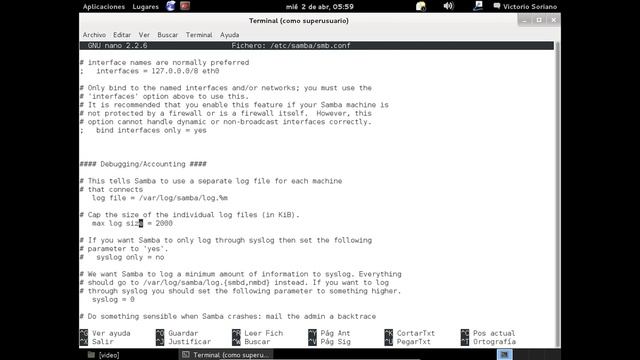Minimize the Terminal window

click(524, 20)
